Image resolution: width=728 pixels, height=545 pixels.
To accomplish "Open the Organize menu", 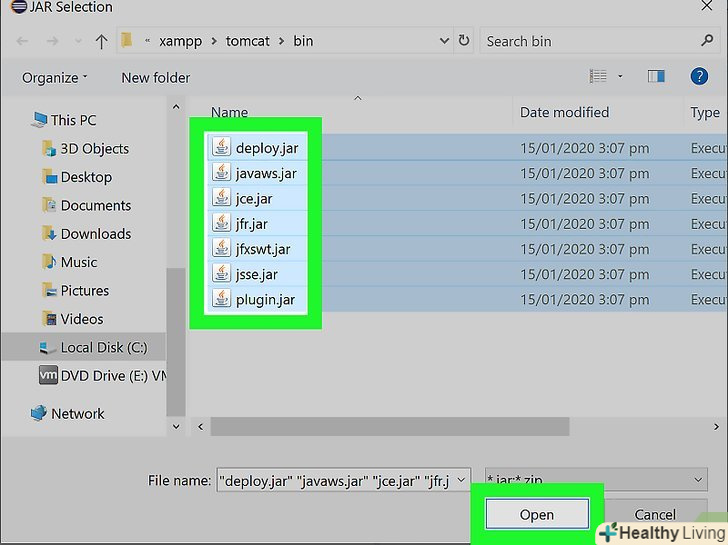I will [54, 78].
